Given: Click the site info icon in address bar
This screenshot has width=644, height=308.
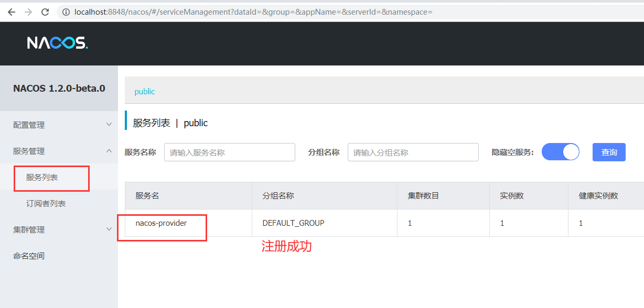Looking at the screenshot, I should coord(66,12).
